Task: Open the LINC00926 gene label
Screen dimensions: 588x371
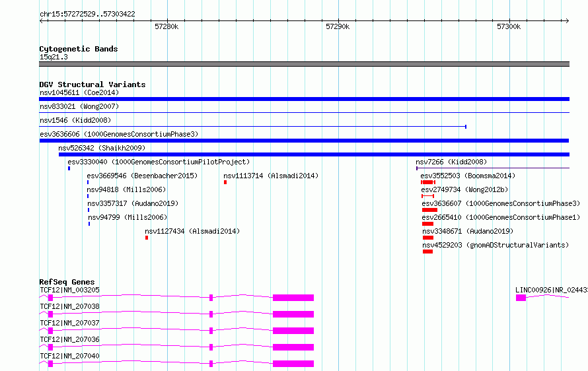Action: point(551,290)
